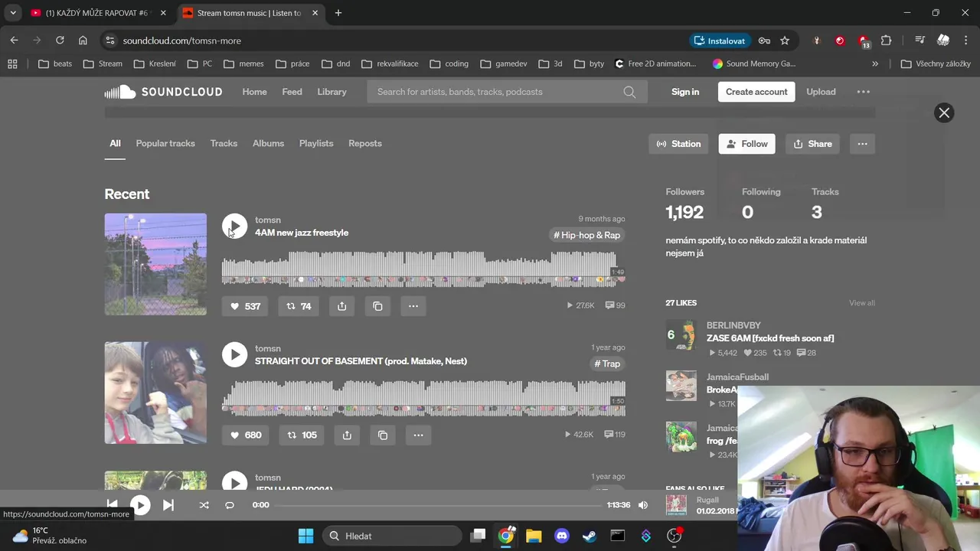Select the All tab
Screen dimensions: 980x551
(x=115, y=143)
